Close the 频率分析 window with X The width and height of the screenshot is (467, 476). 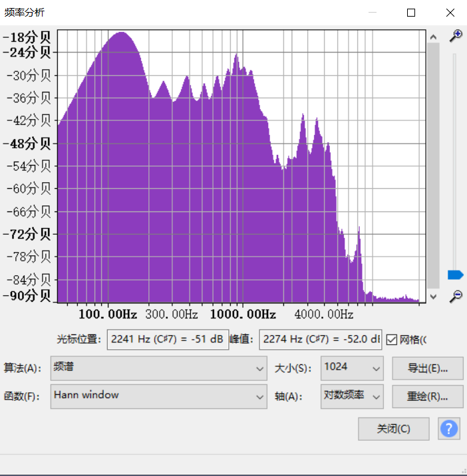[450, 13]
